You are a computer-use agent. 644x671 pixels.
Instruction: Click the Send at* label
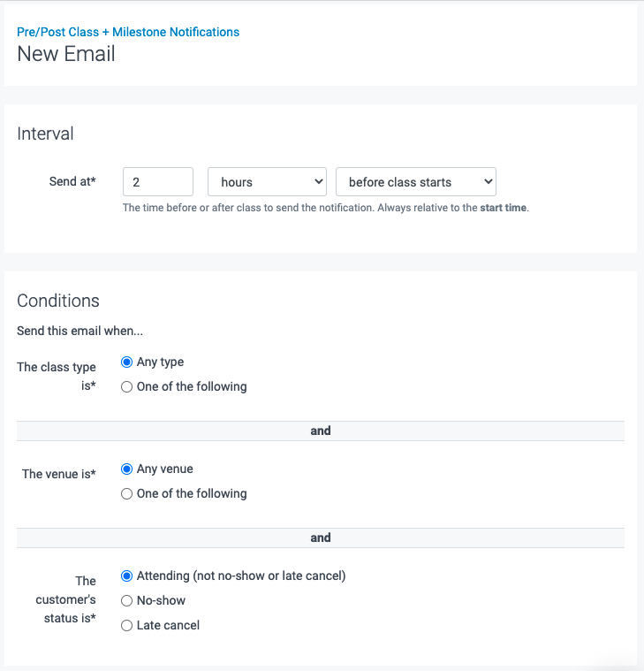72,181
